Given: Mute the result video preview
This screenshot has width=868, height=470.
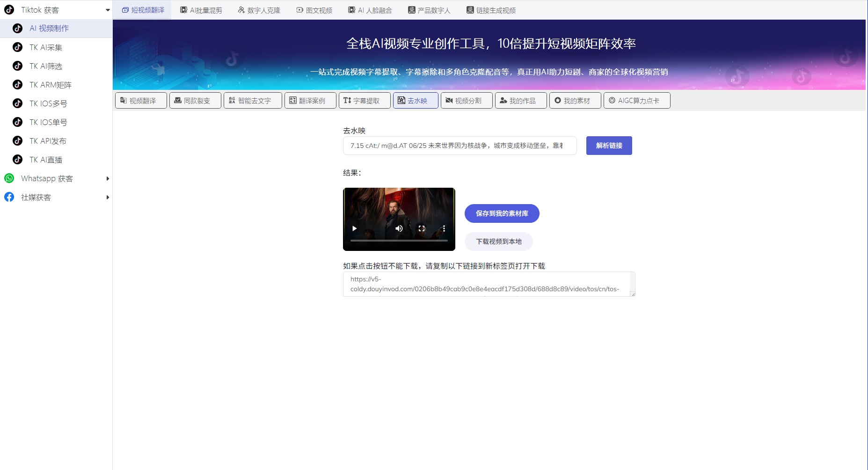Looking at the screenshot, I should tap(399, 228).
